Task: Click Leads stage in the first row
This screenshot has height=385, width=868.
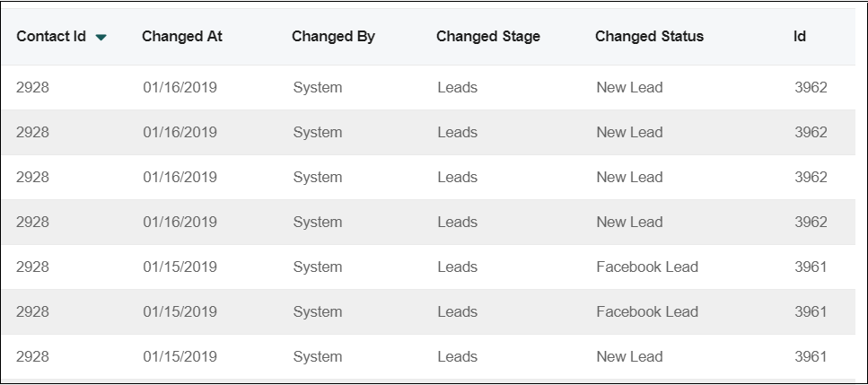Action: click(x=457, y=87)
